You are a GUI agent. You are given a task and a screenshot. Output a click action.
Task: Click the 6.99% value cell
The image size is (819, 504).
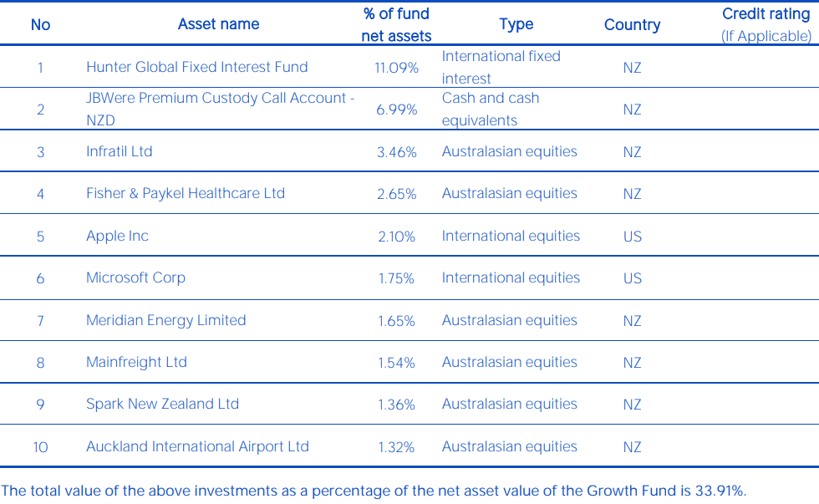point(396,109)
